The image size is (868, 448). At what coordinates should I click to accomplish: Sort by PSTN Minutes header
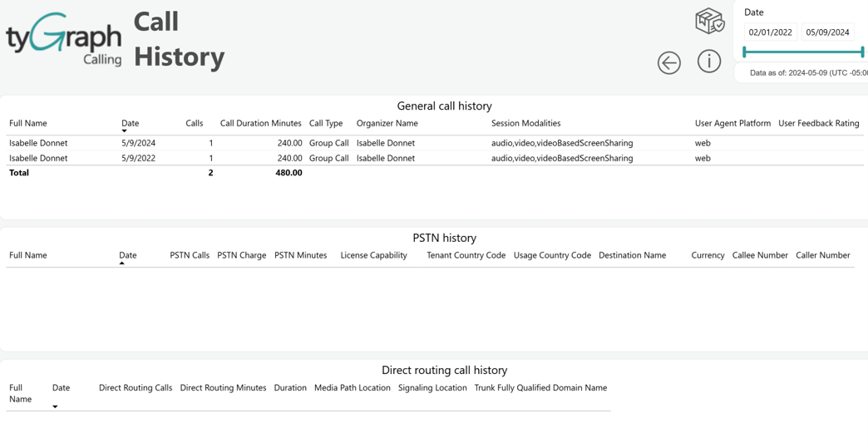[301, 255]
